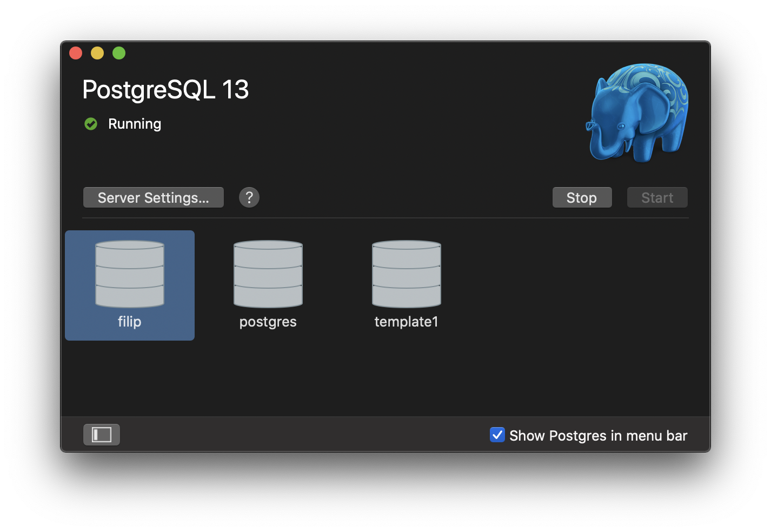The image size is (771, 532).
Task: Minimize the Postgres window
Action: click(x=97, y=53)
